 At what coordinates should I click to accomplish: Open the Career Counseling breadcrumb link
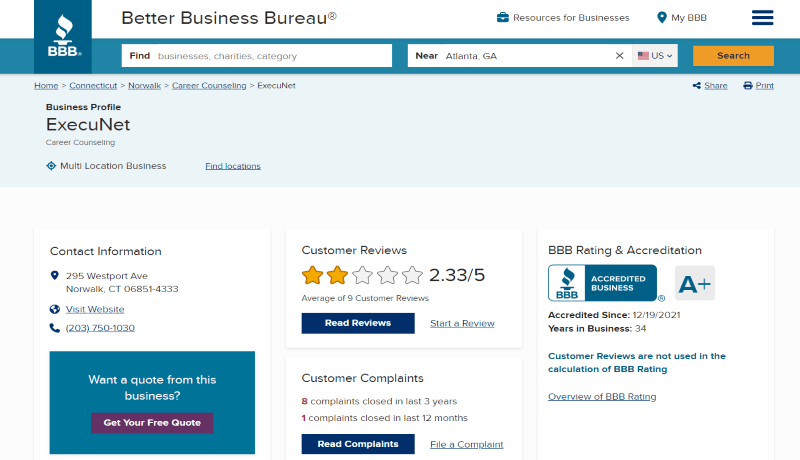point(209,86)
